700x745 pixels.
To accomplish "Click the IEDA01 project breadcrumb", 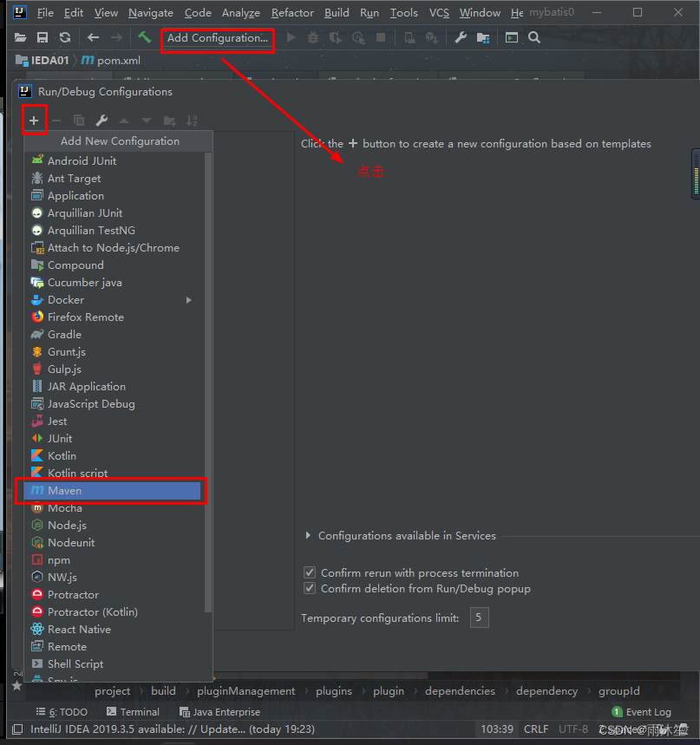I will 43,61.
